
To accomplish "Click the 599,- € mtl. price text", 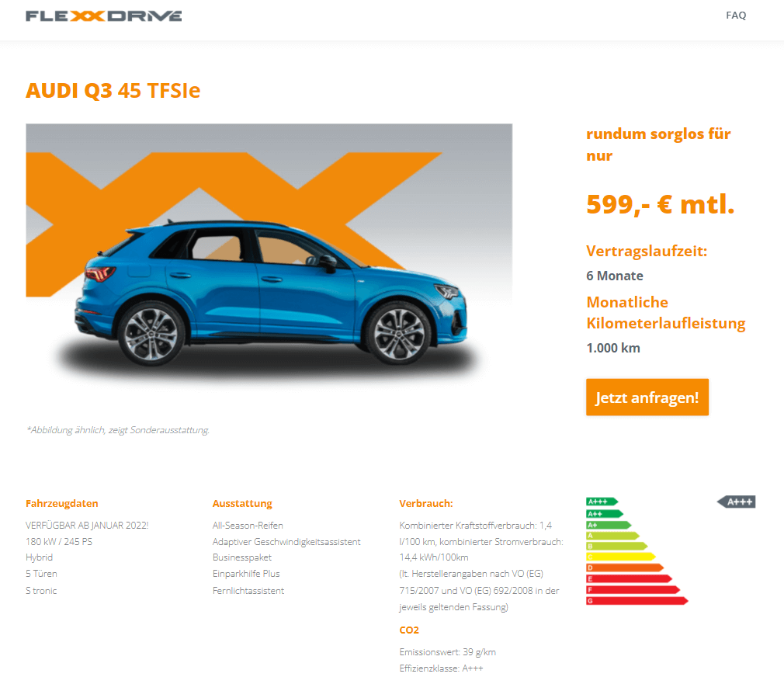I will 661,204.
